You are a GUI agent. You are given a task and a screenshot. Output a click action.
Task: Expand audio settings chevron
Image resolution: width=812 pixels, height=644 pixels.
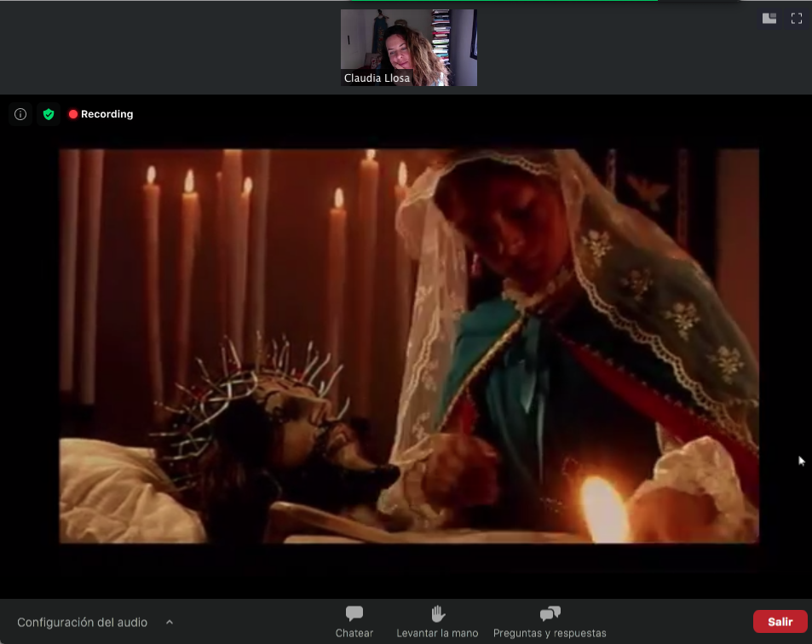pyautogui.click(x=170, y=622)
